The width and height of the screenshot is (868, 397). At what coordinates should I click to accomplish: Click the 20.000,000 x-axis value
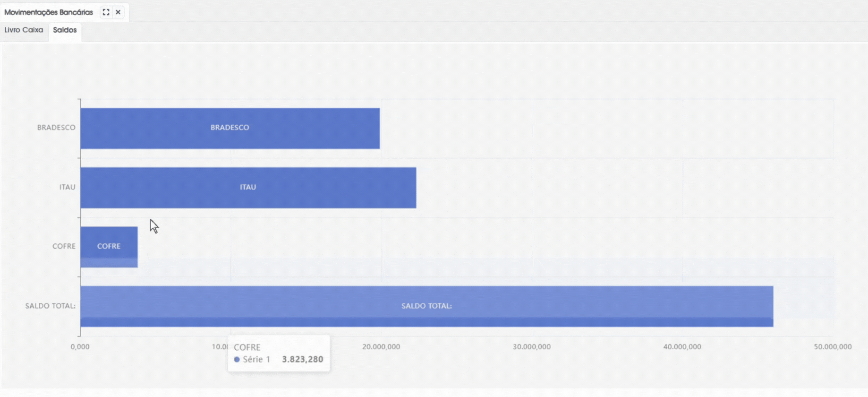pyautogui.click(x=381, y=347)
